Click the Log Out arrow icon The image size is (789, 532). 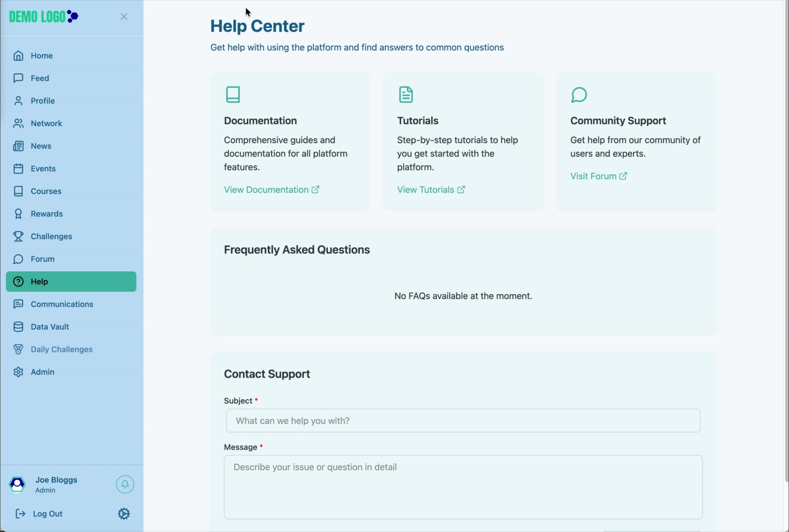tap(20, 513)
